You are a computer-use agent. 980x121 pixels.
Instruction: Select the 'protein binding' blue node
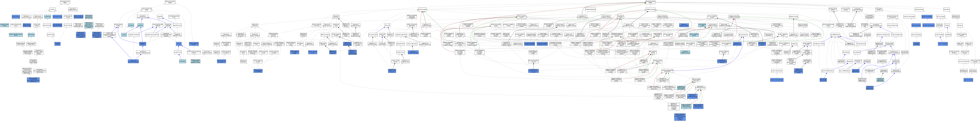(x=16, y=17)
